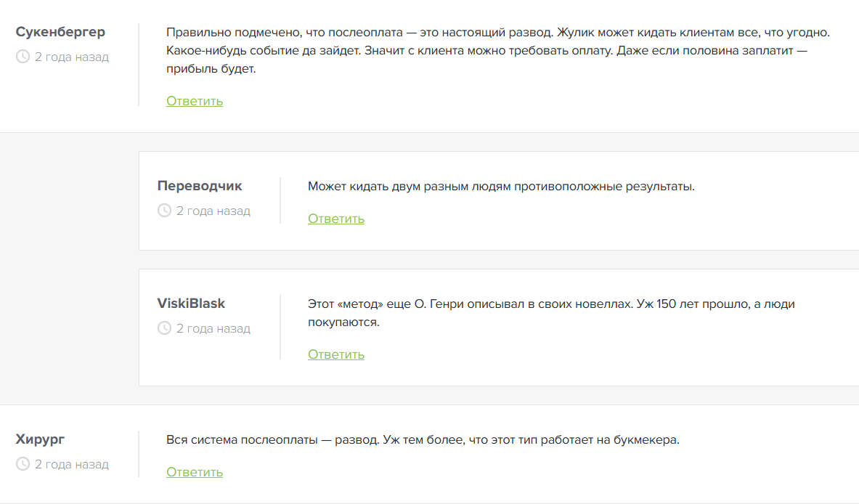Click the clock icon under ViskiBlask

coord(164,329)
